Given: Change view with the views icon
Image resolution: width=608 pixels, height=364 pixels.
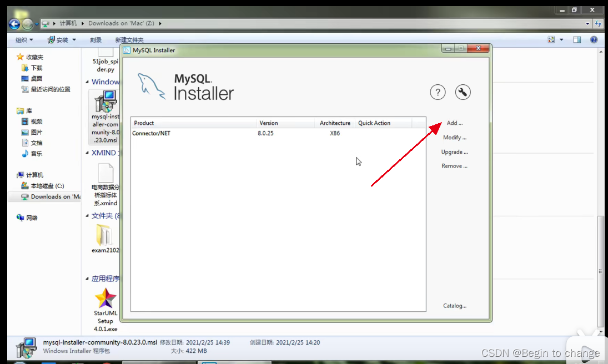Looking at the screenshot, I should 551,39.
